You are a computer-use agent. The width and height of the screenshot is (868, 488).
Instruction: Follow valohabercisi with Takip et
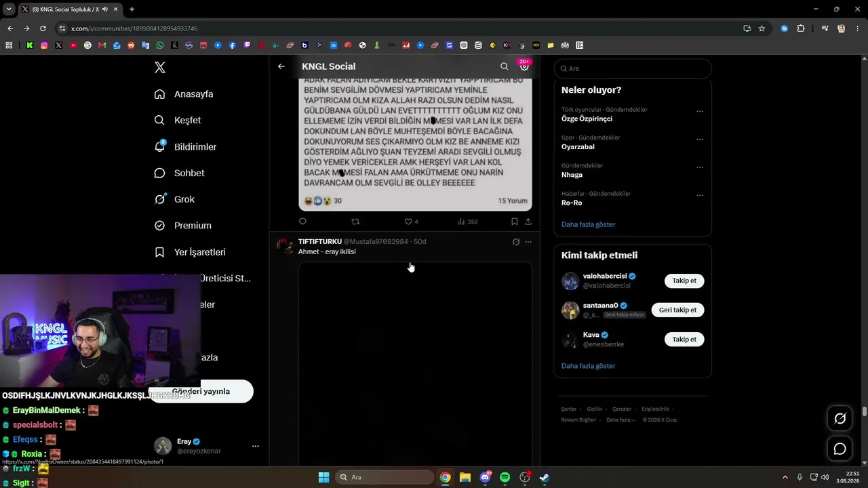tap(684, 281)
